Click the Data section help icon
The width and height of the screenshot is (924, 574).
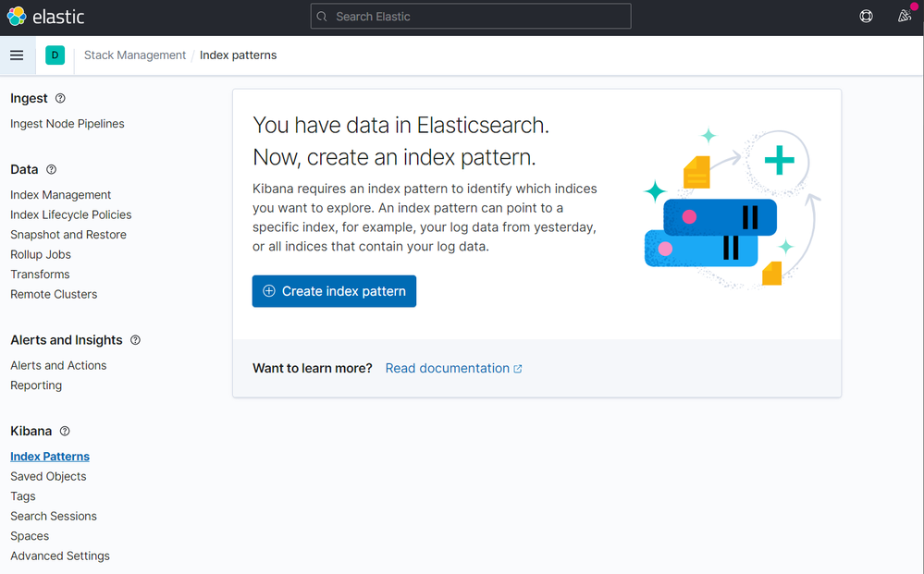point(51,169)
